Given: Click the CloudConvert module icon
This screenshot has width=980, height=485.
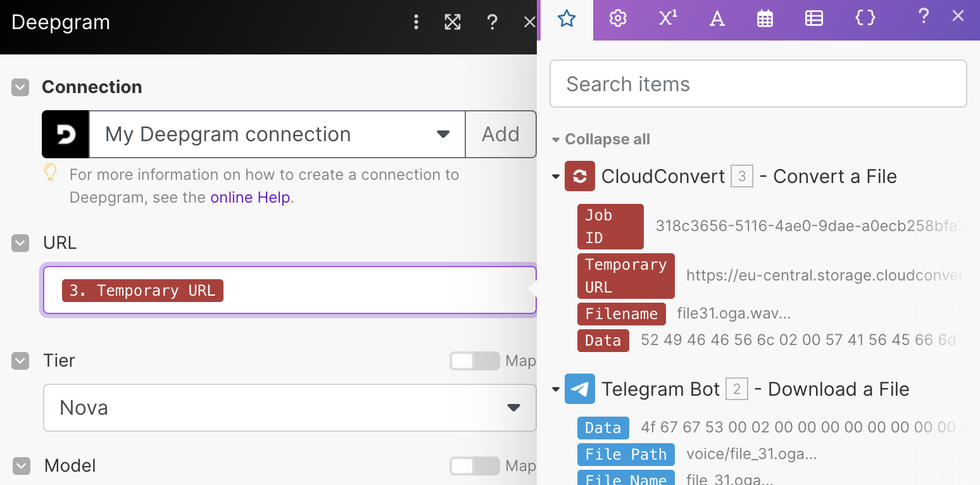Looking at the screenshot, I should pyautogui.click(x=580, y=176).
